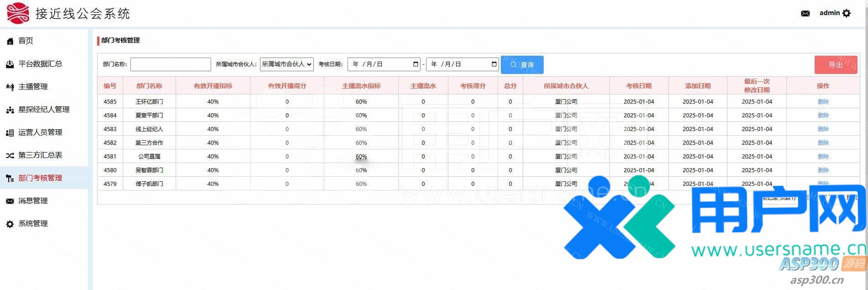Screen dimensions: 868x290
Task: Click the gear icon beside 系统管理
Action: tap(10, 224)
